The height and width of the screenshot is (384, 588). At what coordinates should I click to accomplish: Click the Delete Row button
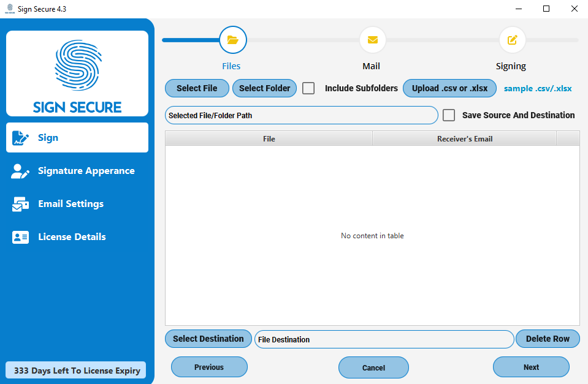coord(548,339)
